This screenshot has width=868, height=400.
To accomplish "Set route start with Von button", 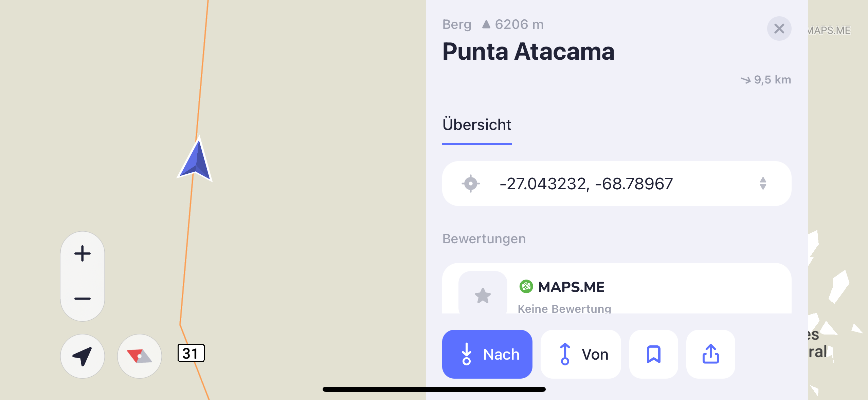I will pyautogui.click(x=581, y=354).
